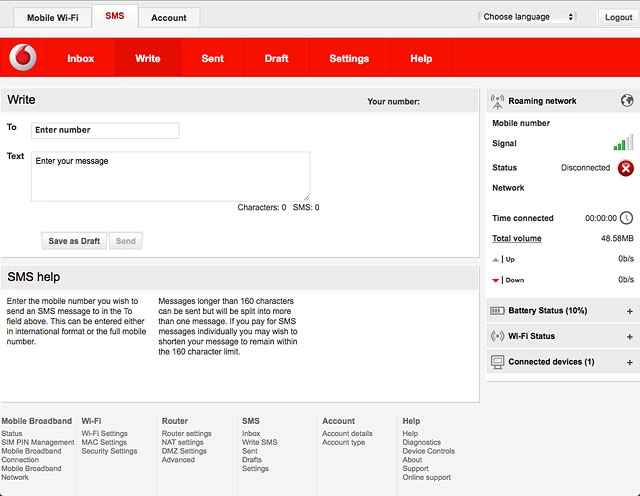Image resolution: width=640 pixels, height=496 pixels.
Task: Expand the Battery Status panel
Action: point(629,311)
